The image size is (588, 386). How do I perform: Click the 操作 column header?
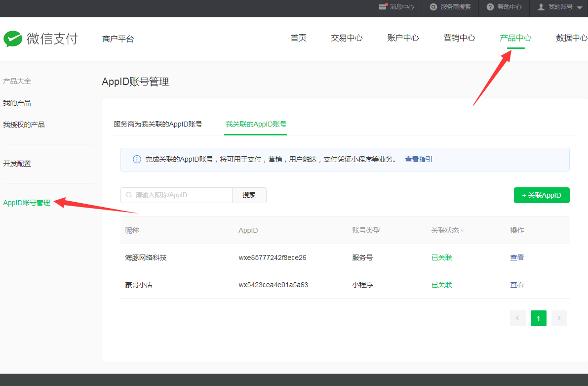point(517,230)
